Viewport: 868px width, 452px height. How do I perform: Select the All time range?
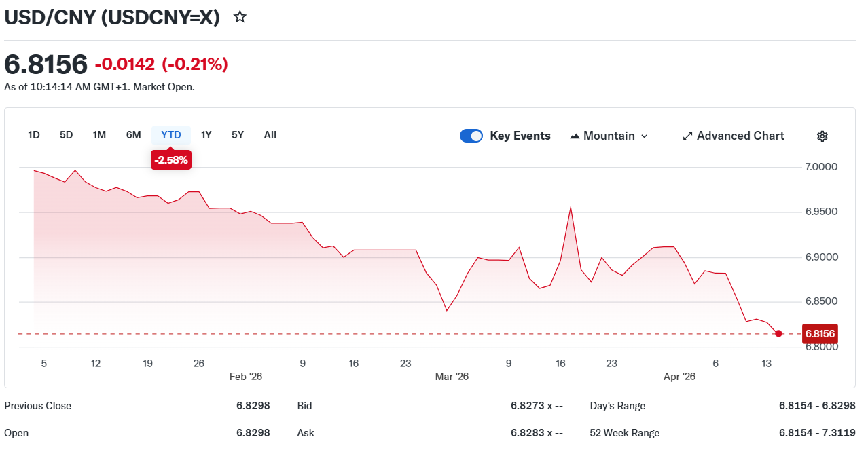pyautogui.click(x=270, y=135)
